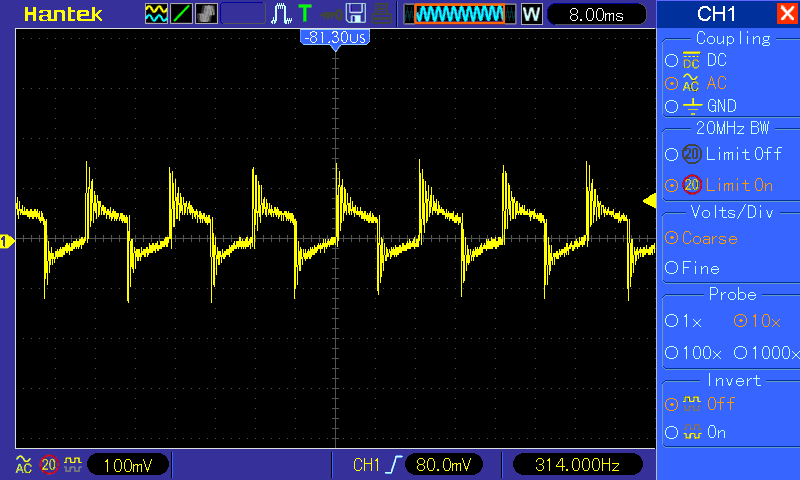This screenshot has height=480, width=800.
Task: Click the CH1 menu title
Action: 716,14
